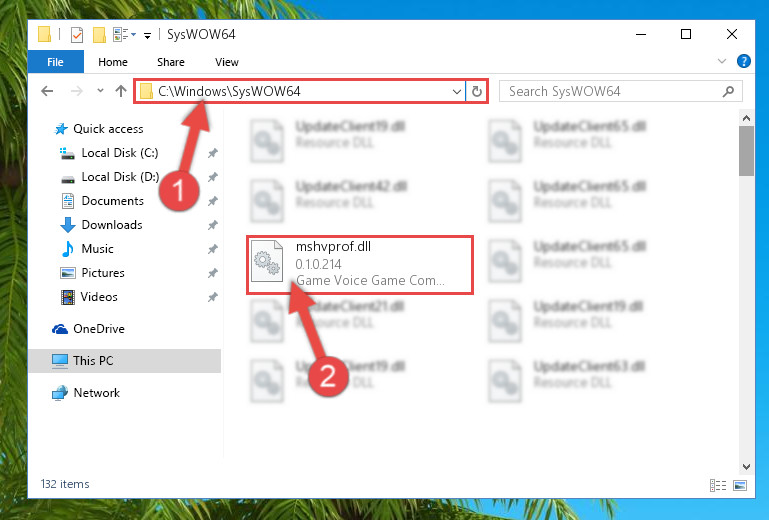The width and height of the screenshot is (769, 520).
Task: Switch to Details view in the status bar
Action: (718, 485)
